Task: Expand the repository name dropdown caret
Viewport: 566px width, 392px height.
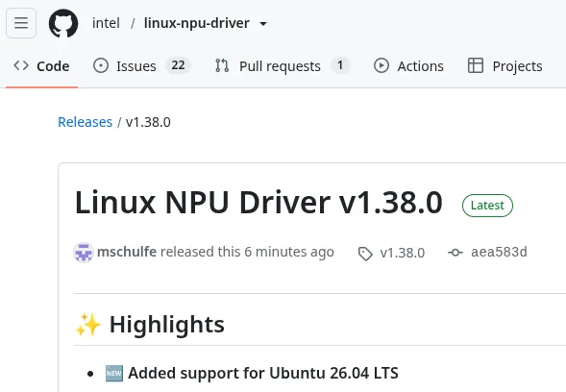Action: 263,24
